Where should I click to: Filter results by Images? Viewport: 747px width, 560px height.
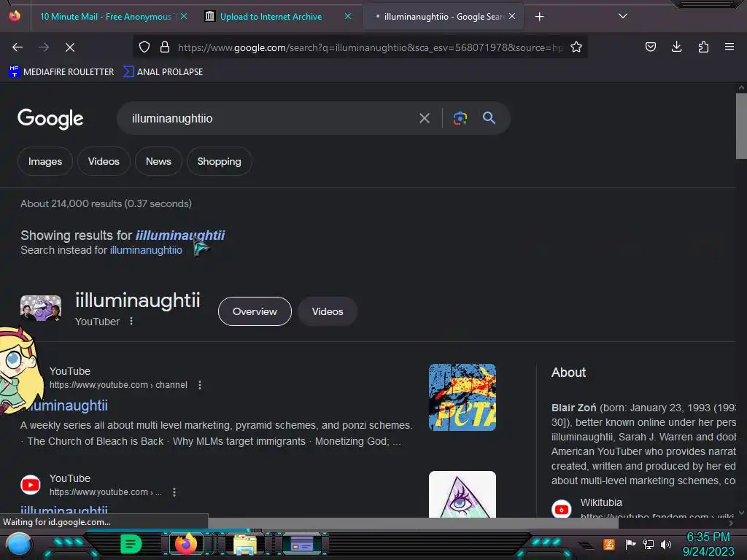coord(45,161)
